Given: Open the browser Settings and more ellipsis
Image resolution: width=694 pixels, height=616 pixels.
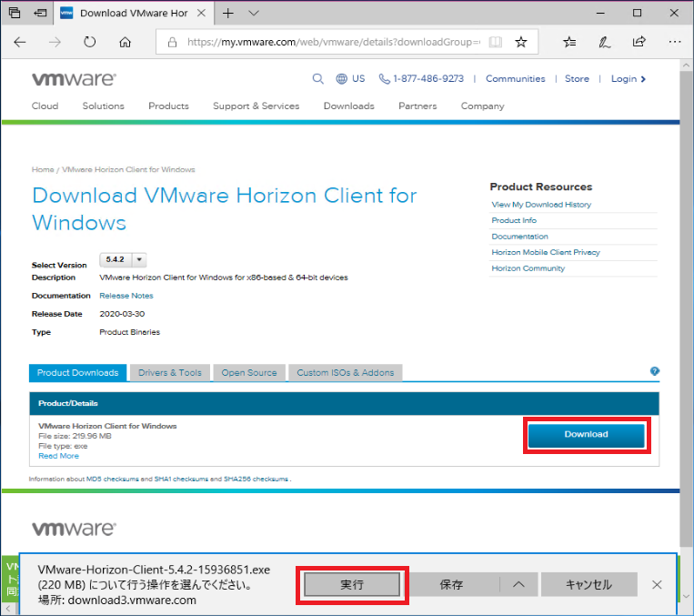Looking at the screenshot, I should 675,42.
